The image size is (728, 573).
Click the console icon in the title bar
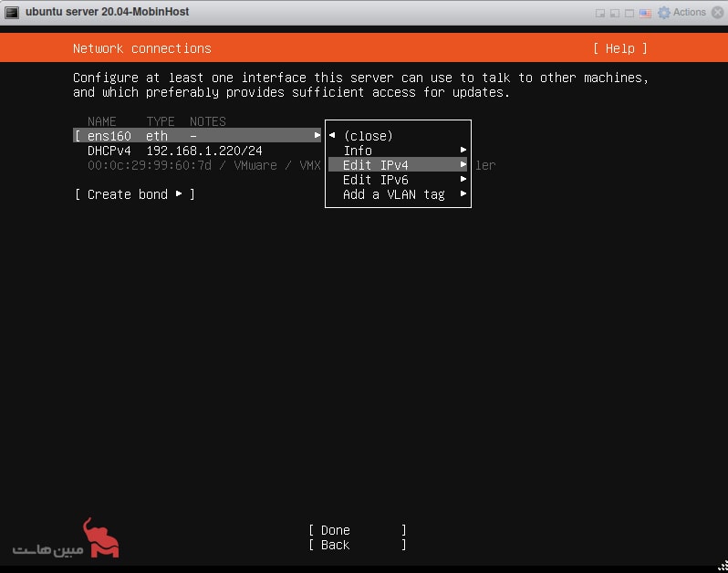(x=12, y=13)
